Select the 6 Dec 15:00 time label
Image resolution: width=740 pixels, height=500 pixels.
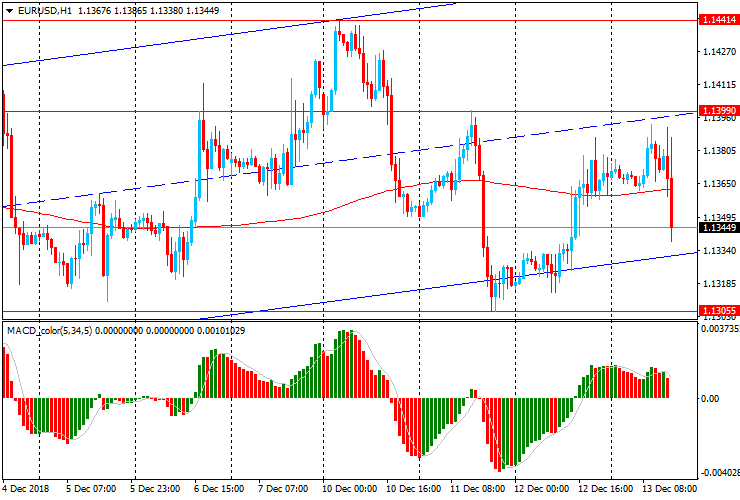pyautogui.click(x=220, y=490)
